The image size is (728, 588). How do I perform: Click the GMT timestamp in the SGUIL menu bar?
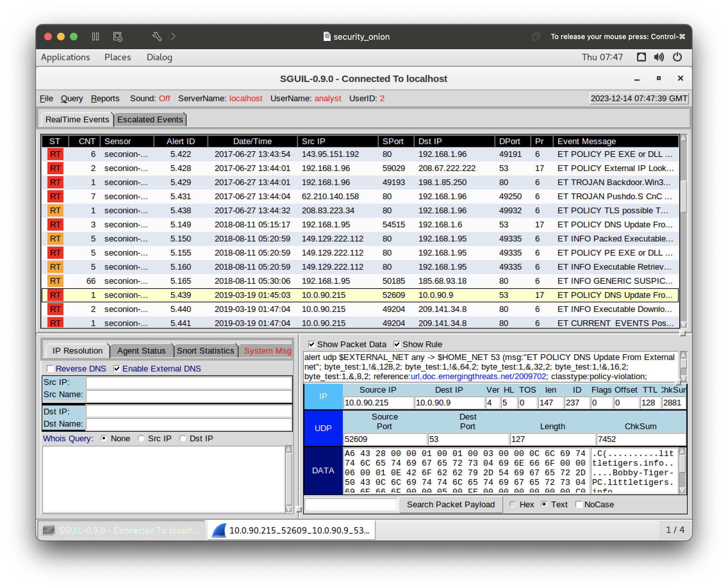639,98
